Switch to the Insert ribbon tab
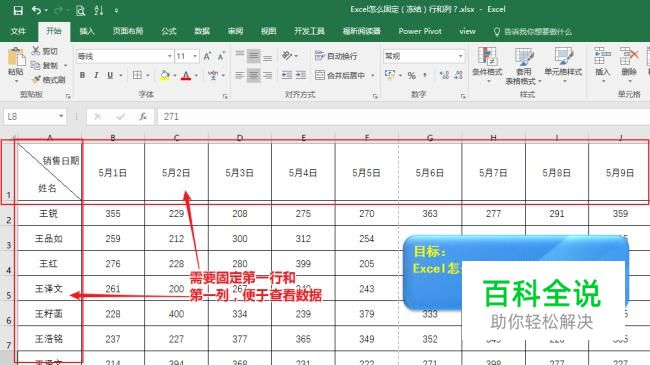650x365 pixels. pos(87,31)
